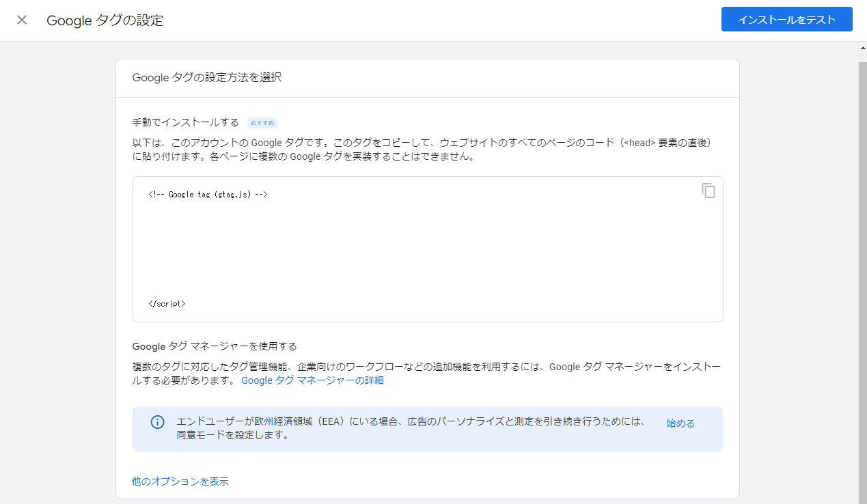This screenshot has width=867, height=504.
Task: Click 始める for consent mode setup
Action: click(680, 423)
